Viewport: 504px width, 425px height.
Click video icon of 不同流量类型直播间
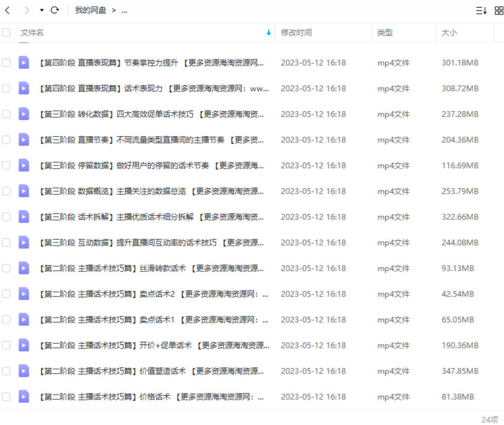click(24, 139)
